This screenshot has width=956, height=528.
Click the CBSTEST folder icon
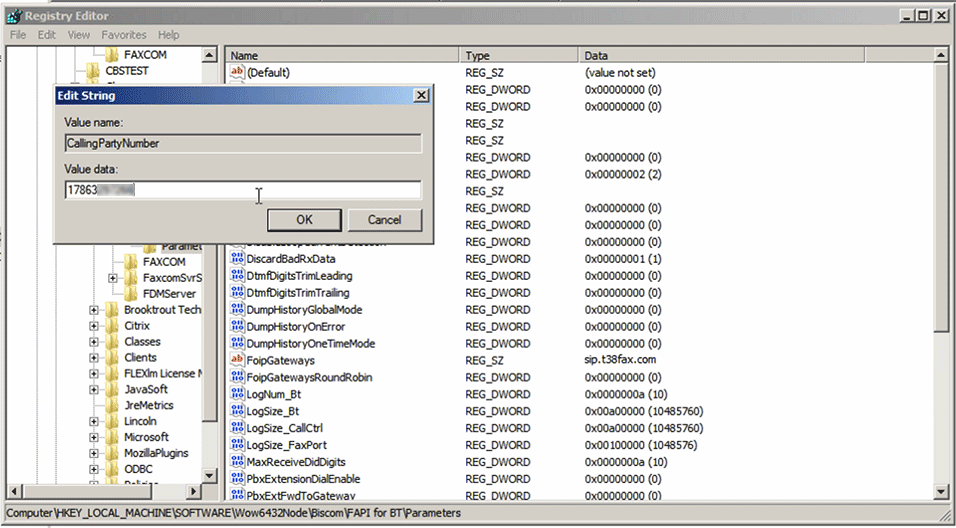pos(93,70)
